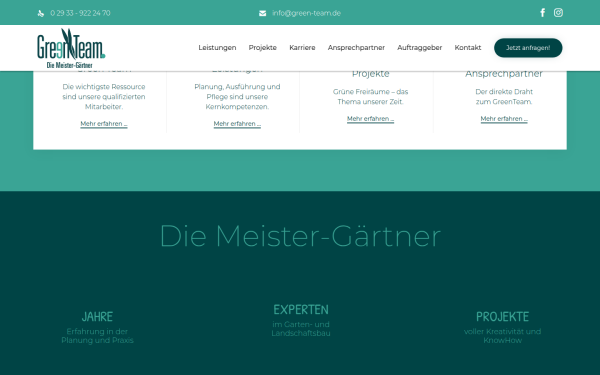Call phone number 0 29 33 - 922 24 70

click(x=80, y=13)
